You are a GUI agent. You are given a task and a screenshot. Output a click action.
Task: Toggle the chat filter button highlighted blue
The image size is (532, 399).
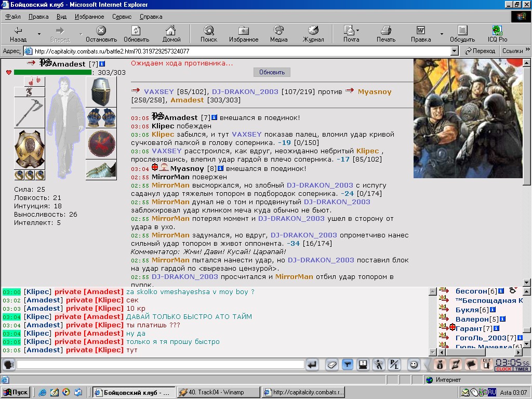click(348, 365)
